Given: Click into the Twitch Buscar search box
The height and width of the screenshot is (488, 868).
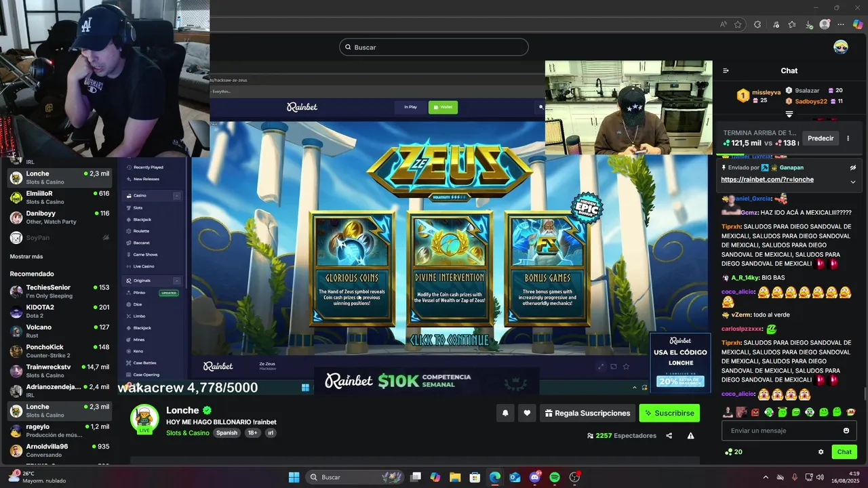Looking at the screenshot, I should 434,47.
